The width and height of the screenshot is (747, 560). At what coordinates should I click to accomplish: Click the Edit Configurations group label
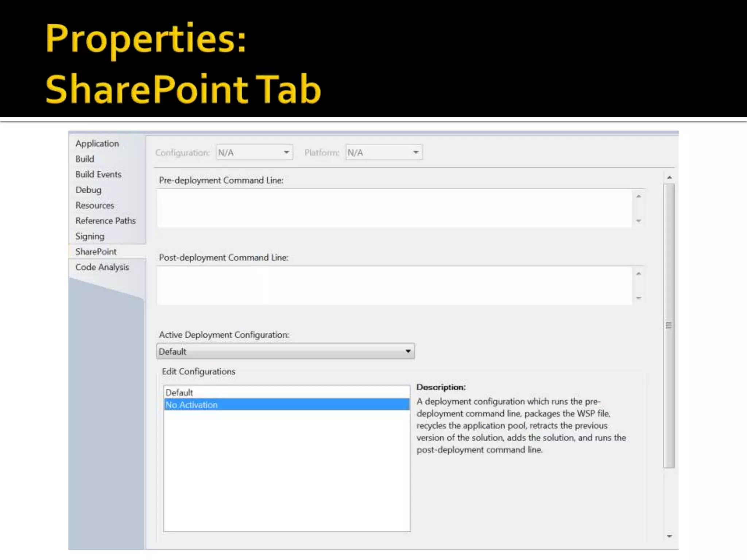tap(199, 372)
